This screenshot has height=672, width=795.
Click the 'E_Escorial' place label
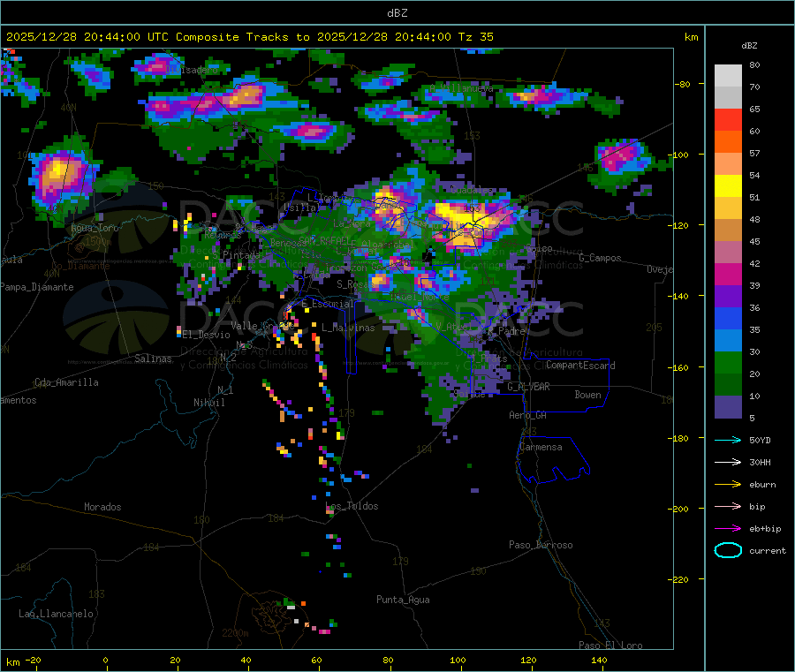[328, 304]
